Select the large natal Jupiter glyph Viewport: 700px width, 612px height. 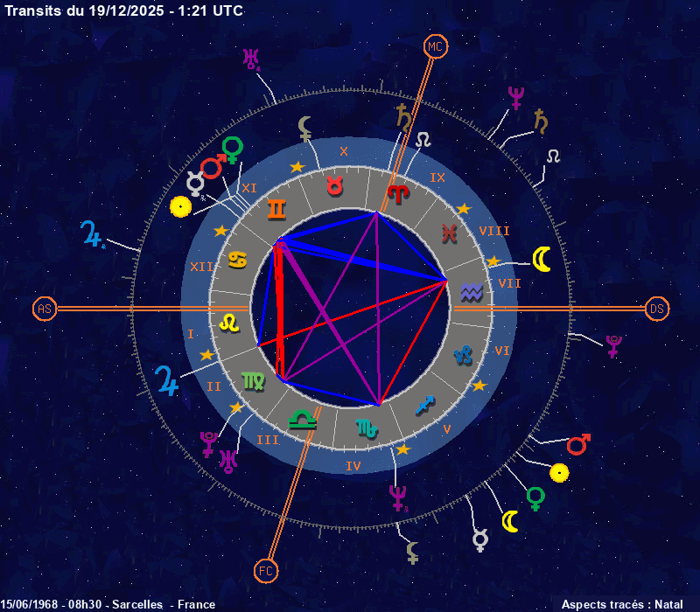point(165,379)
